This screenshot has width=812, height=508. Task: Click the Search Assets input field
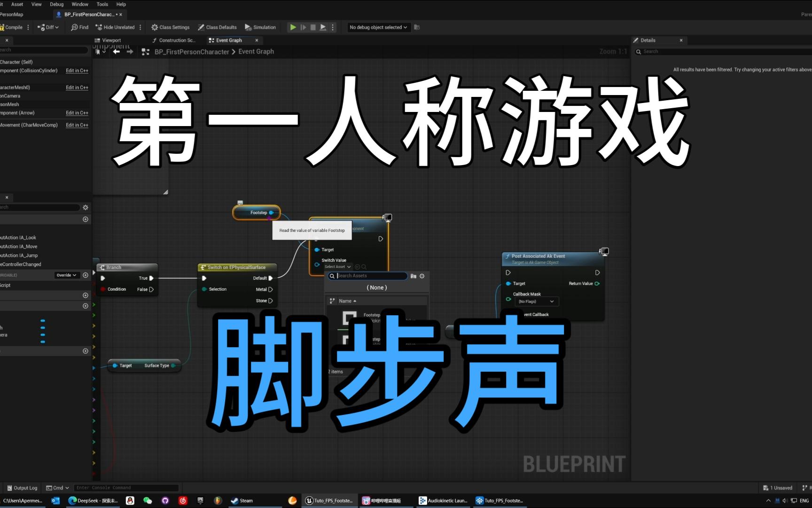370,276
